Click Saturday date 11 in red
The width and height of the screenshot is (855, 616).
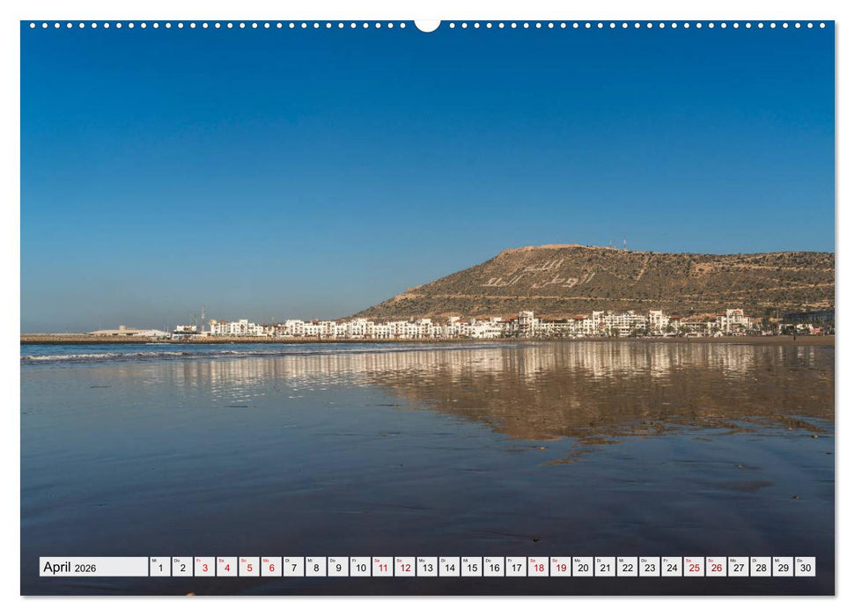click(382, 567)
